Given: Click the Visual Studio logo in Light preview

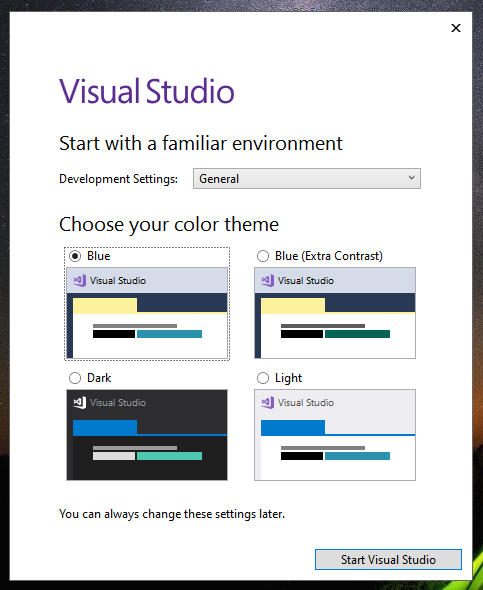Looking at the screenshot, I should click(x=267, y=402).
